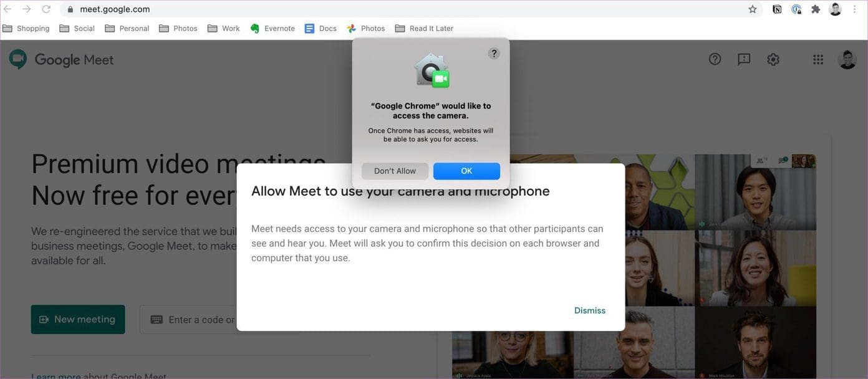Screen dimensions: 868x379
Task: Open the Evernote bookmark
Action: coord(272,28)
